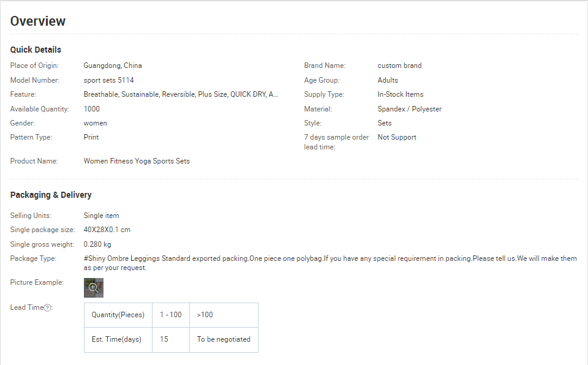Click the 15 days estimated time cell

coord(171,340)
